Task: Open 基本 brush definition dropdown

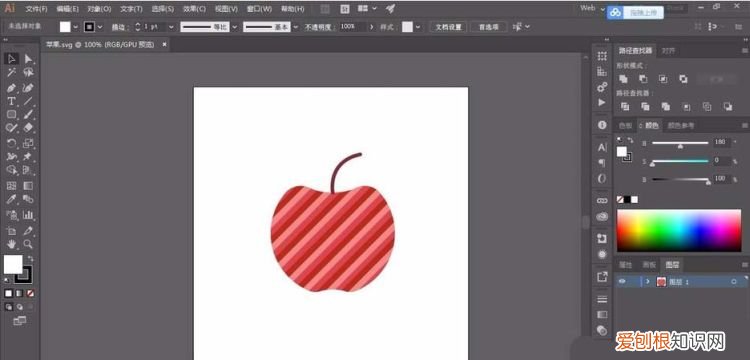Action: pyautogui.click(x=296, y=27)
